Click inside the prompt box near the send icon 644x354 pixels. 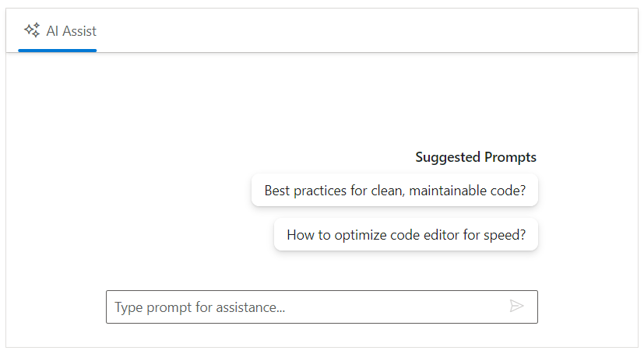click(x=483, y=307)
